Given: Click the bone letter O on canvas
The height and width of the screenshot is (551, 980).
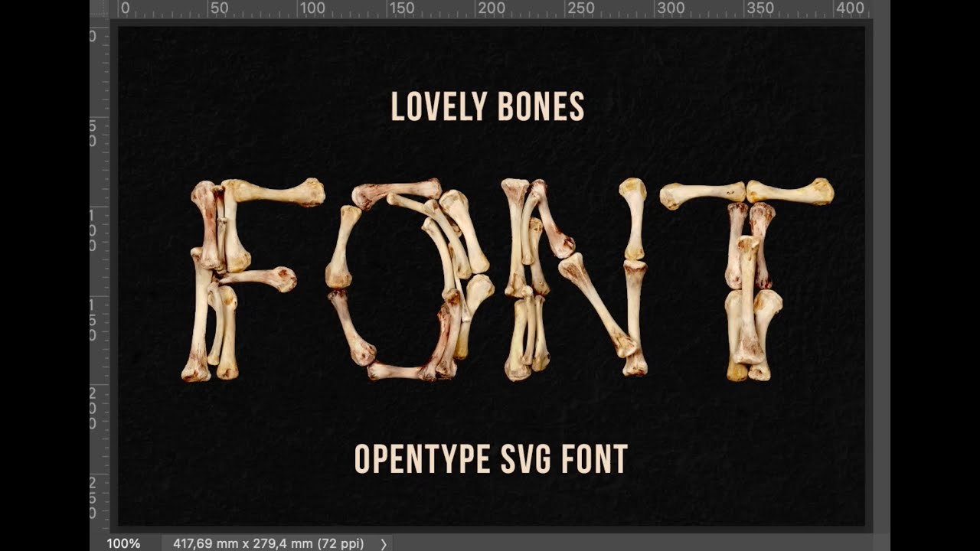Looking at the screenshot, I should (410, 279).
